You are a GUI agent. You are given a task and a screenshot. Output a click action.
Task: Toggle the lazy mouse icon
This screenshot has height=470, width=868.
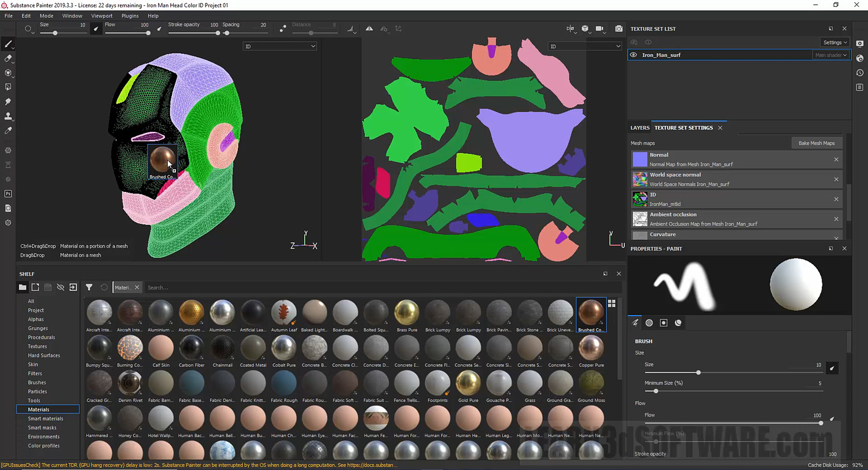pos(282,28)
